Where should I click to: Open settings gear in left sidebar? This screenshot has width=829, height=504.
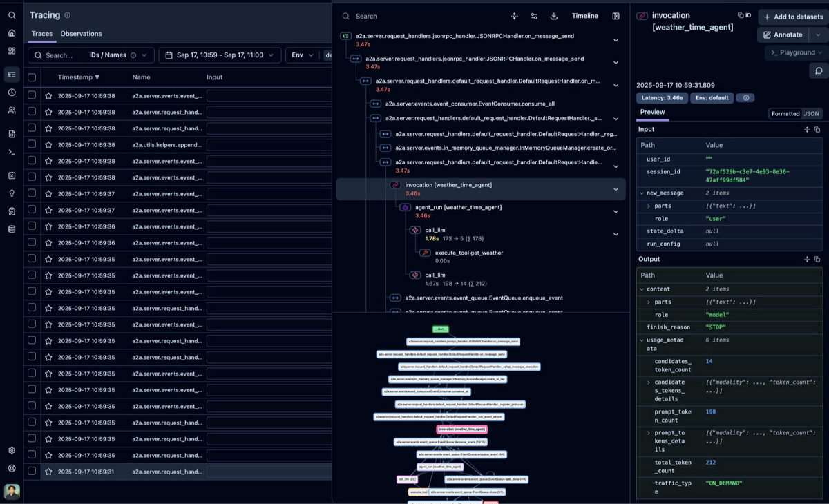(12, 450)
